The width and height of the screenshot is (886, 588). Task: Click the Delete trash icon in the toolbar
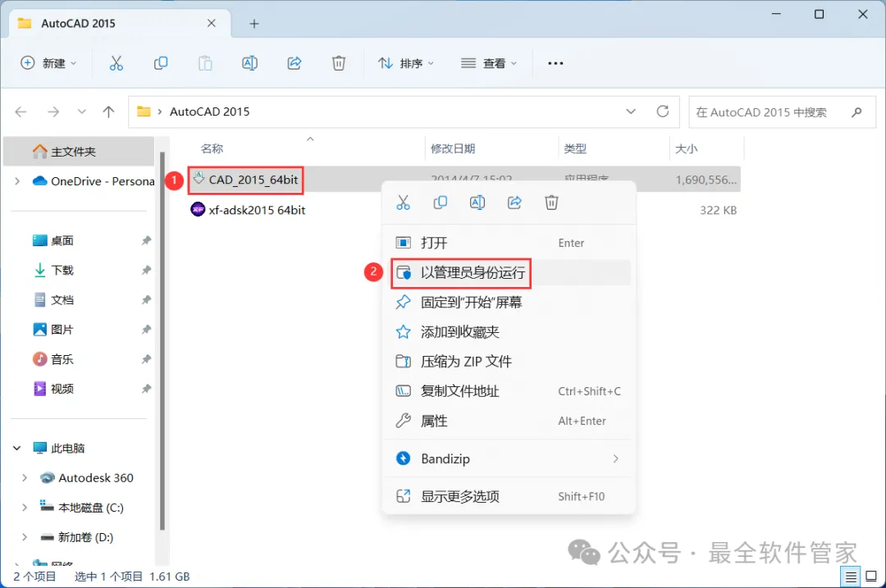pyautogui.click(x=339, y=63)
